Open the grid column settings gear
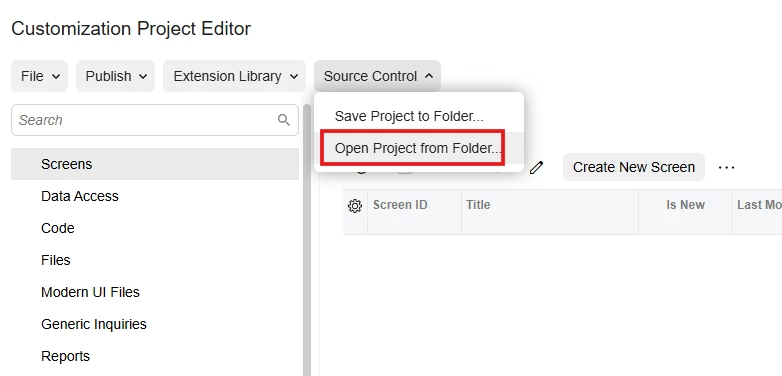This screenshot has width=782, height=376. coord(355,205)
